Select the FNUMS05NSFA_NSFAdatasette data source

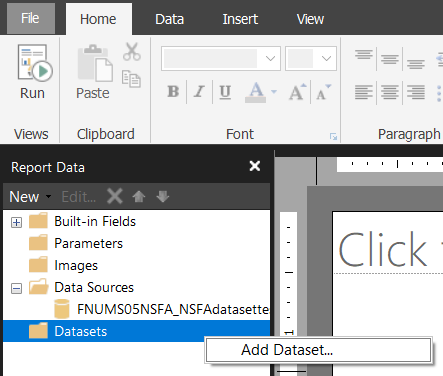pyautogui.click(x=162, y=309)
